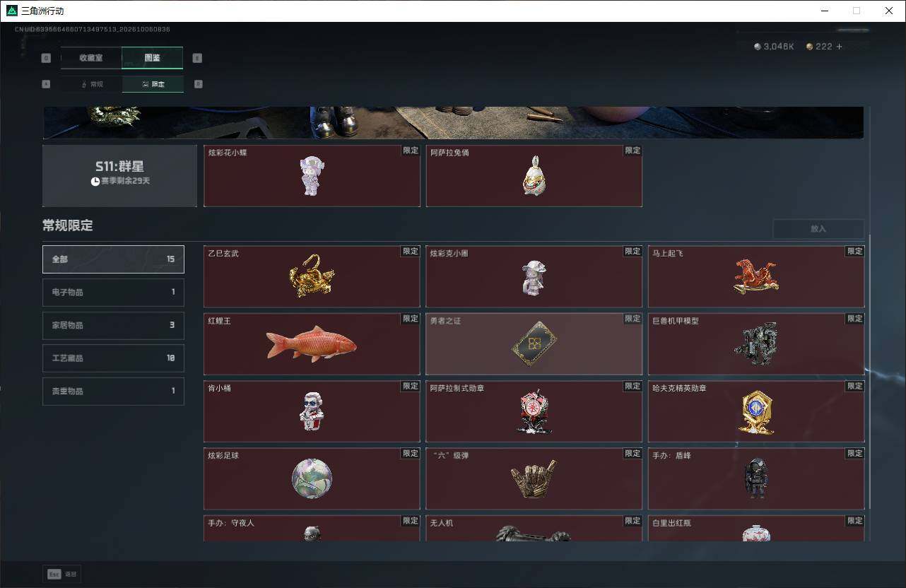The image size is (906, 588).
Task: Select the "六"级弹 ammo item
Action: [534, 478]
